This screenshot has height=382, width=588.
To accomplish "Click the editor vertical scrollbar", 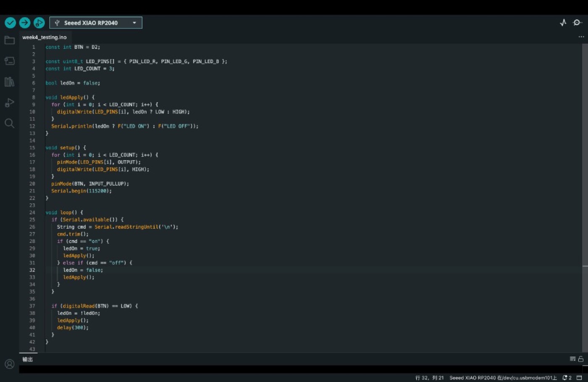I will 585,198.
